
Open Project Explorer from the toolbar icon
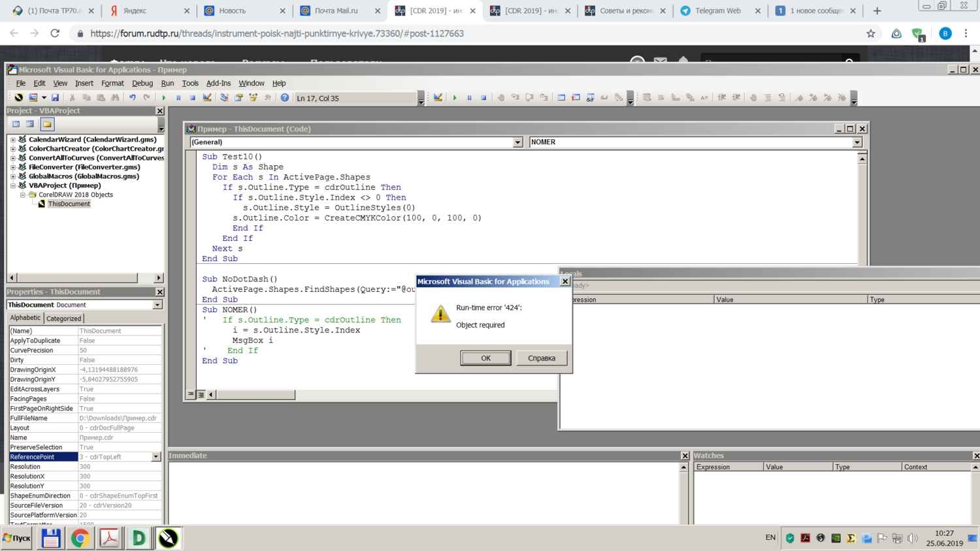224,98
